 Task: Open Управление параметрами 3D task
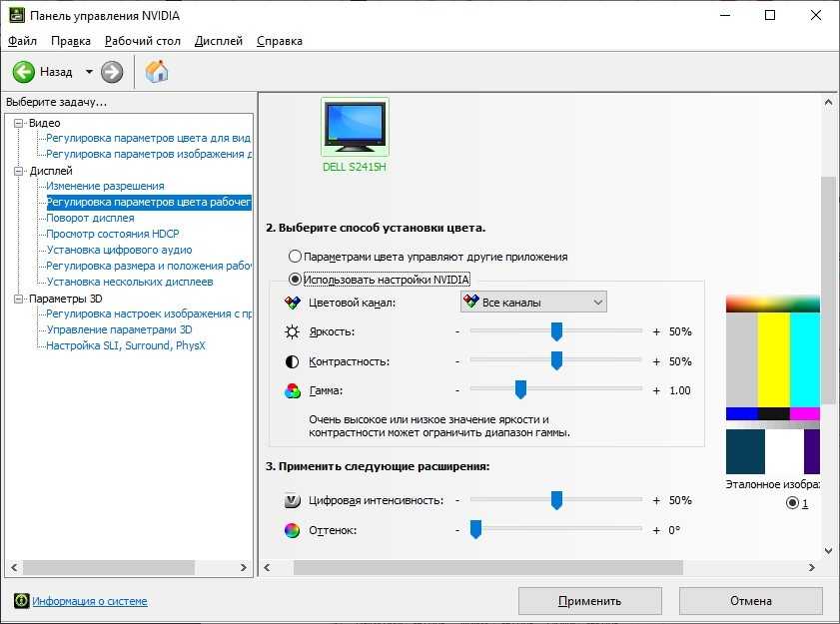[x=119, y=329]
